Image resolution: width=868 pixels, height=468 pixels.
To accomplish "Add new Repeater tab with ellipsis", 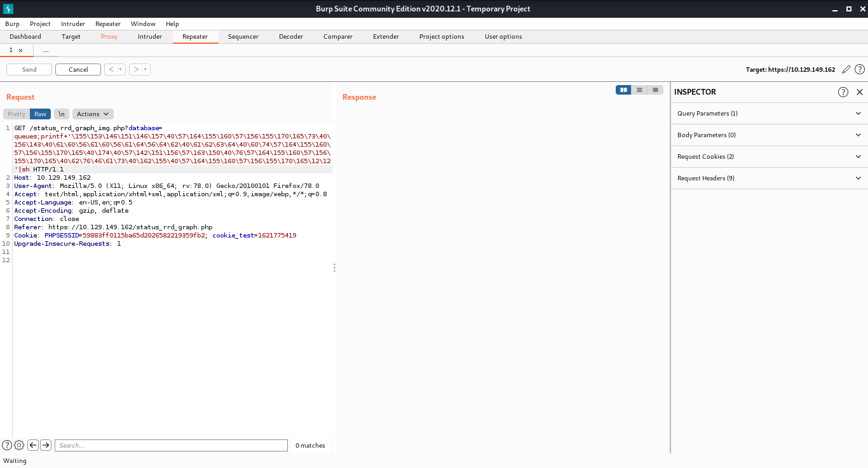I will (46, 50).
